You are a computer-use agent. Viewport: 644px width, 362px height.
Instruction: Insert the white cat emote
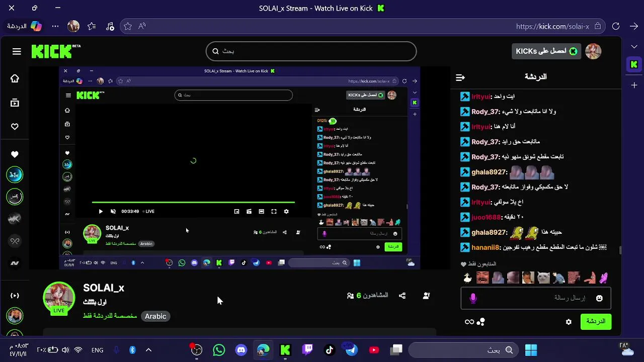click(543, 278)
